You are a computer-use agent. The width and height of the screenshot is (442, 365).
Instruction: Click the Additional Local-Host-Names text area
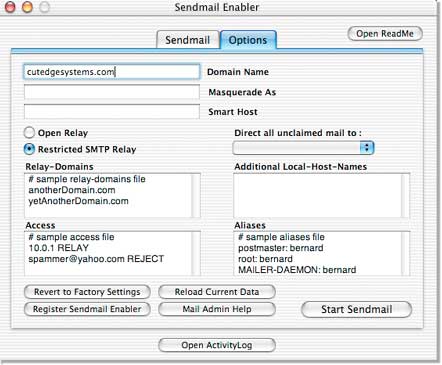(317, 195)
